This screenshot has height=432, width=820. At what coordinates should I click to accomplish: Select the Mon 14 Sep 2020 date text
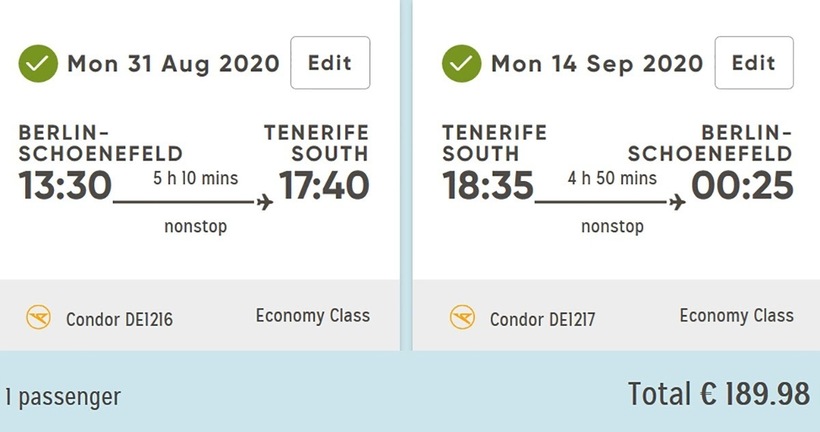click(596, 65)
